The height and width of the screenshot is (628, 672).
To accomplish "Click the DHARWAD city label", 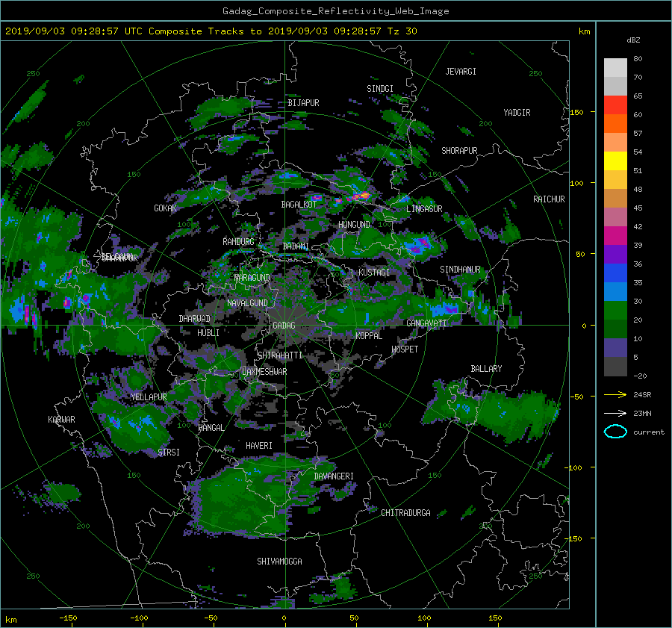I will pos(195,319).
